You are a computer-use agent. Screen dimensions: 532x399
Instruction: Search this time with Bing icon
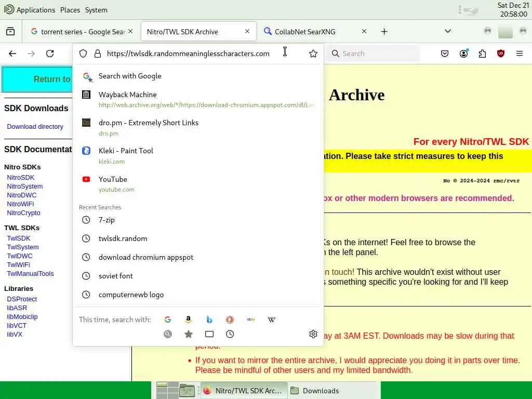pyautogui.click(x=209, y=320)
